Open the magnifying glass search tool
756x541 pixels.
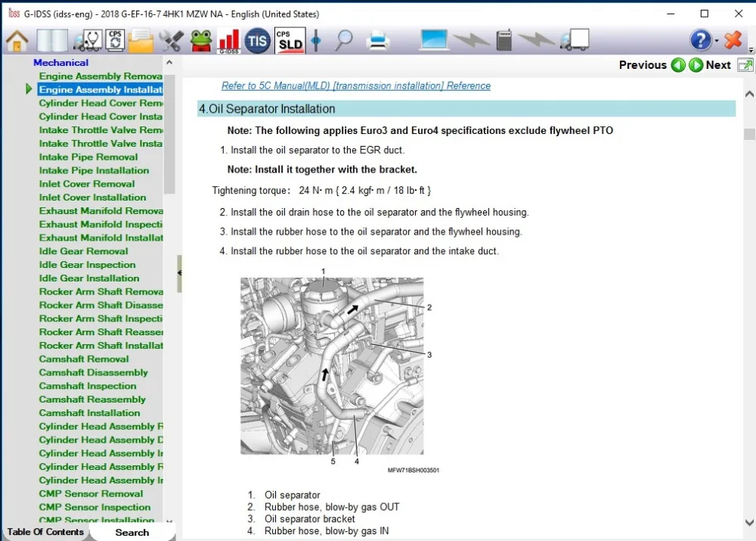pos(344,41)
